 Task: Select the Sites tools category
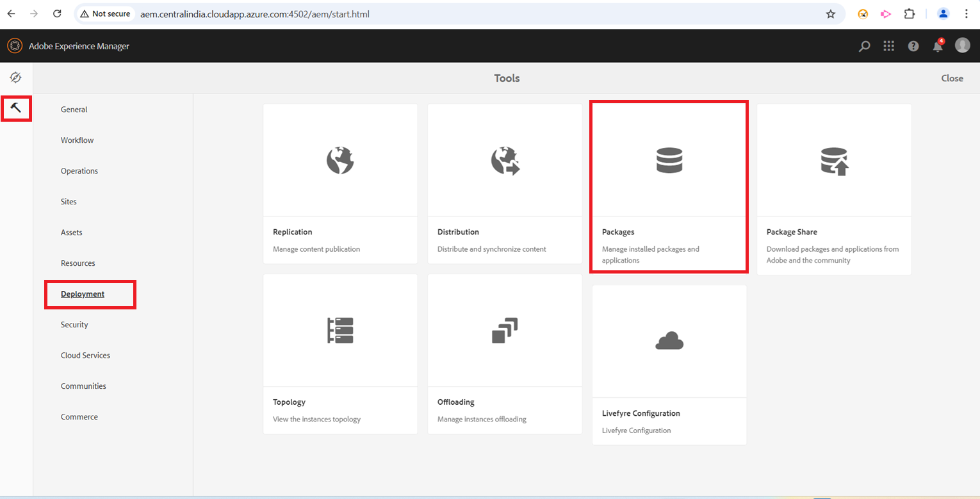69,202
